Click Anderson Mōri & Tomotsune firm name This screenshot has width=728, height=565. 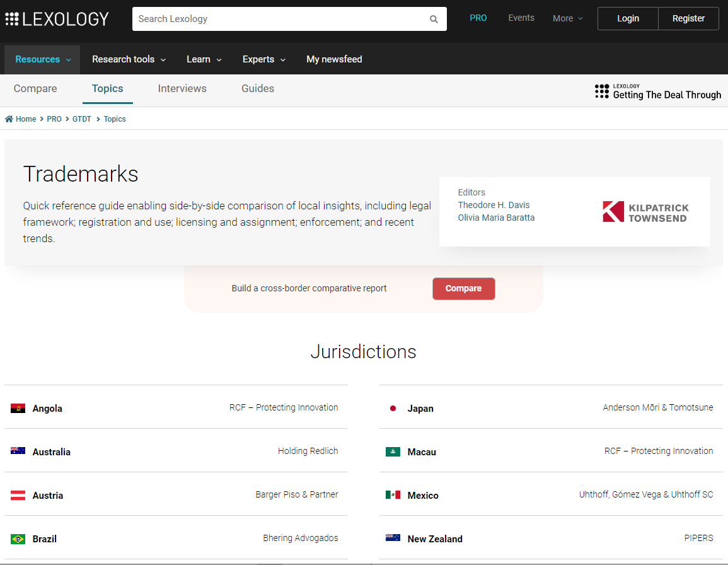(x=658, y=407)
